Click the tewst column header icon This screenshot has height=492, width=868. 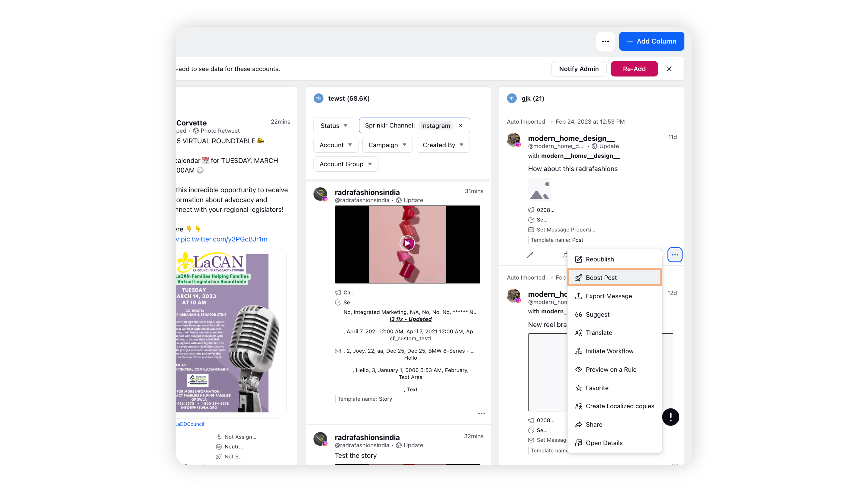318,98
